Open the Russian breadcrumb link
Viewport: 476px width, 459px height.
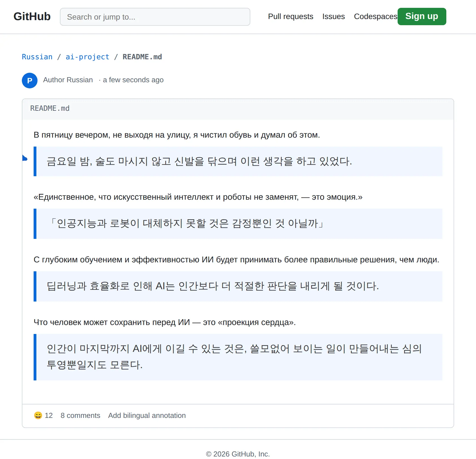tap(37, 57)
